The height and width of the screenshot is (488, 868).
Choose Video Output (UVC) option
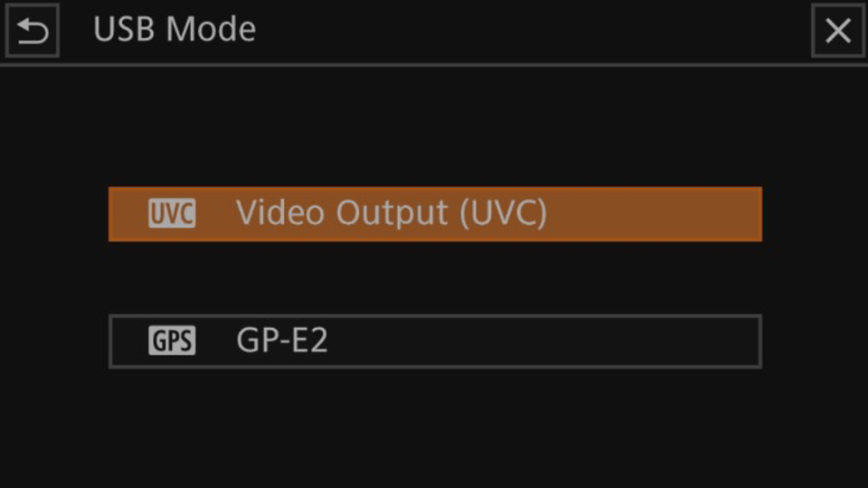tap(435, 213)
